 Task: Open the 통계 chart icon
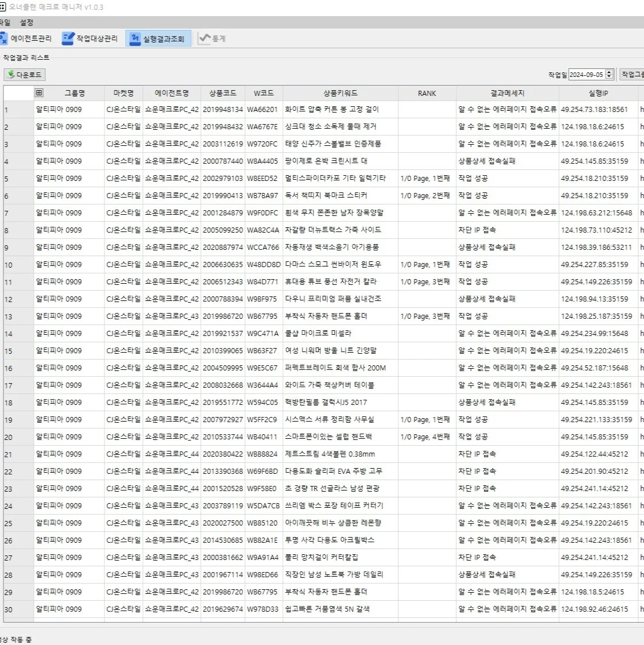point(204,38)
